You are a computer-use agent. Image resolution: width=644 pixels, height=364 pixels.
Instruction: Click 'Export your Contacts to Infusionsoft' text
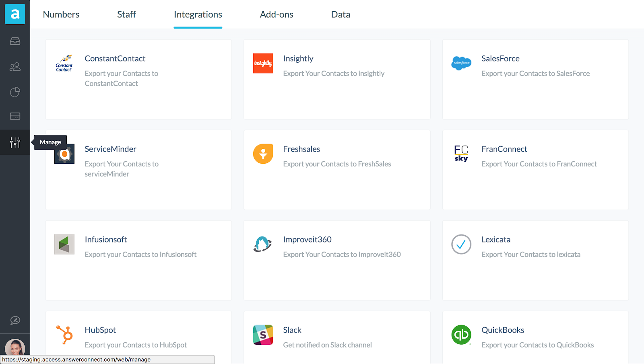141,255
